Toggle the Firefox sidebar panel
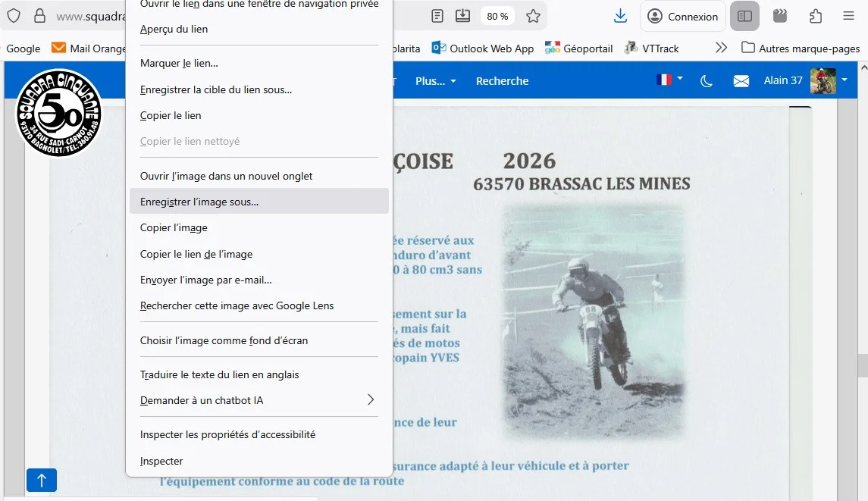Screen dimensions: 868x501 tap(744, 16)
